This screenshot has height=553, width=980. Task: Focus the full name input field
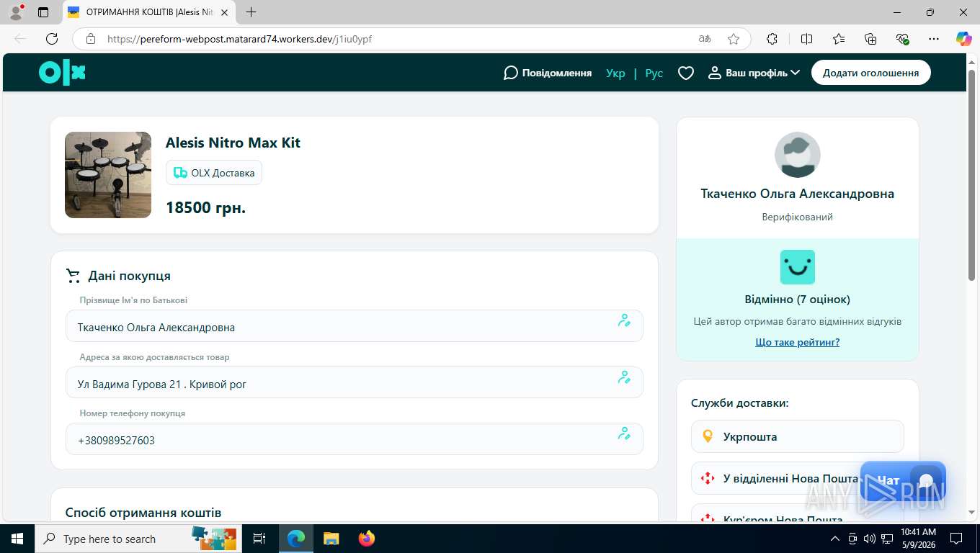click(354, 326)
